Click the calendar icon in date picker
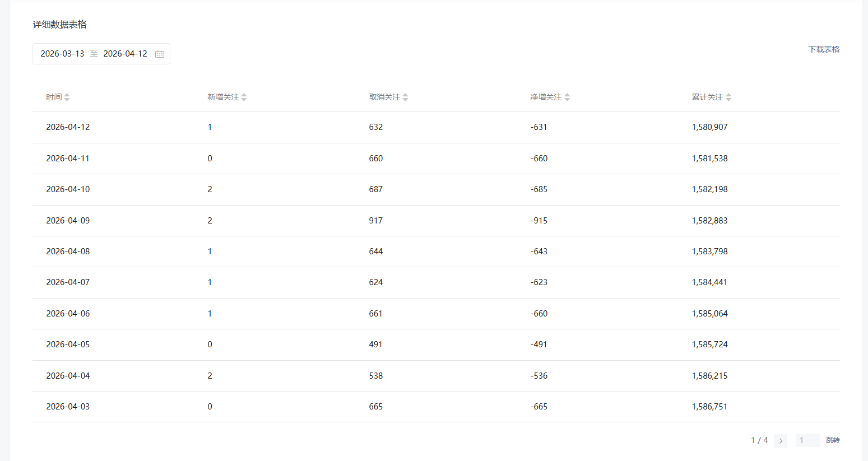Screen dimensions: 868x461 click(160, 54)
